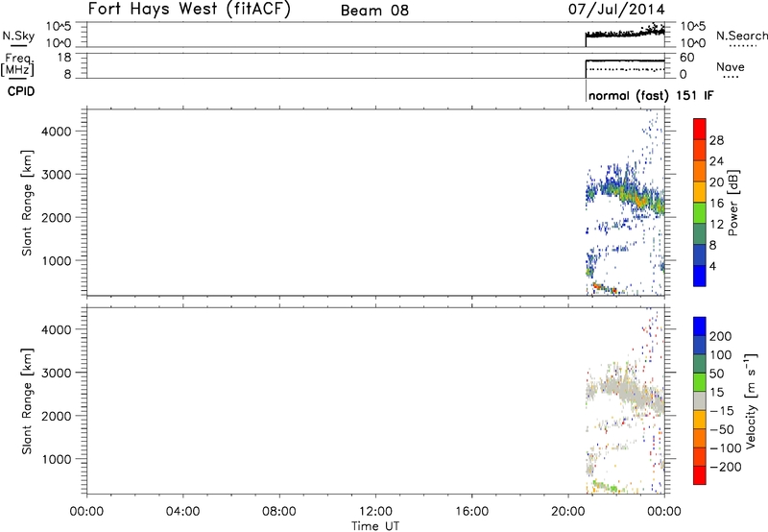
Task: Select the bright blue bottom segment of the Power color bar
Action: [700, 276]
